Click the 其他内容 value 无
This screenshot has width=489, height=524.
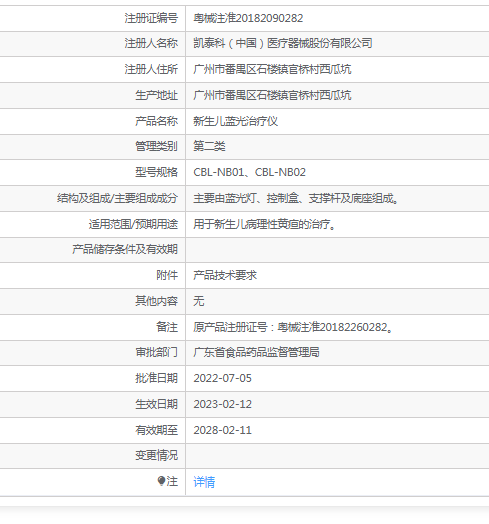coord(199,301)
